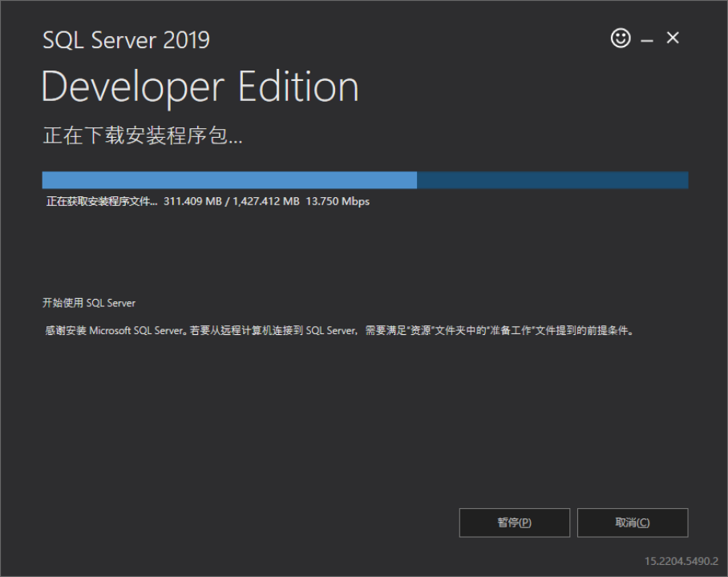728x577 pixels.
Task: Close the SQL Server installer window
Action: tap(673, 38)
